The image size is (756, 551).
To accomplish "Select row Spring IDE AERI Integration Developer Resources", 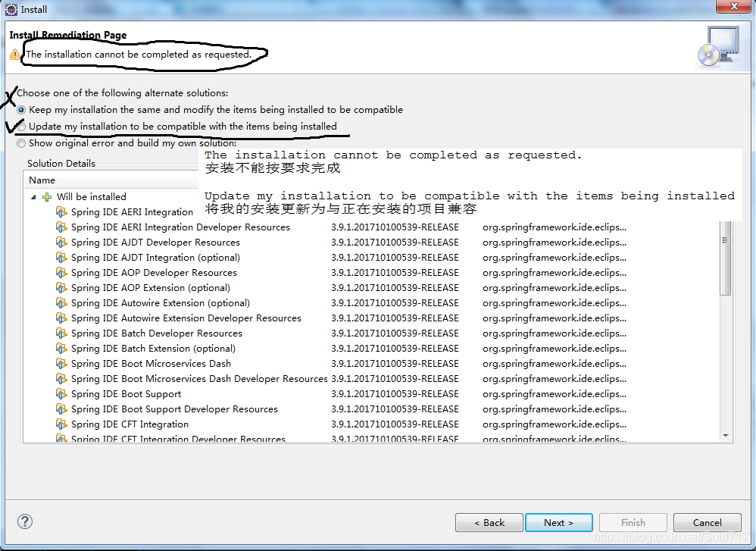I will click(x=371, y=227).
